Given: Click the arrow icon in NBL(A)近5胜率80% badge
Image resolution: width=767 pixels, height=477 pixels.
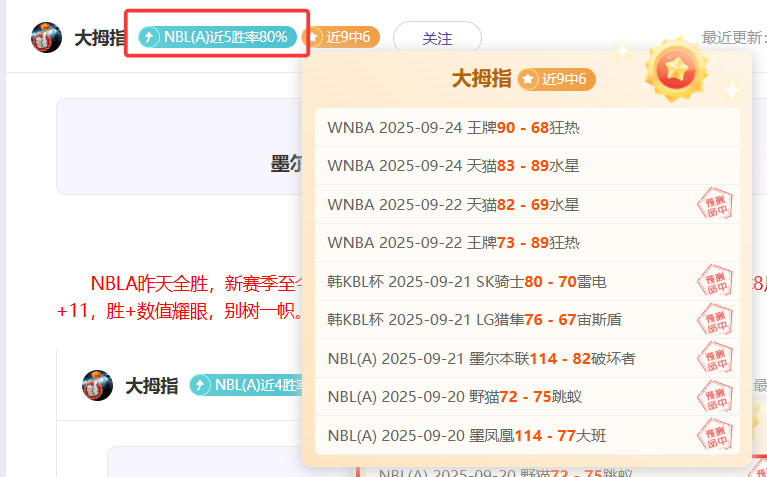Looking at the screenshot, I should pyautogui.click(x=149, y=37).
